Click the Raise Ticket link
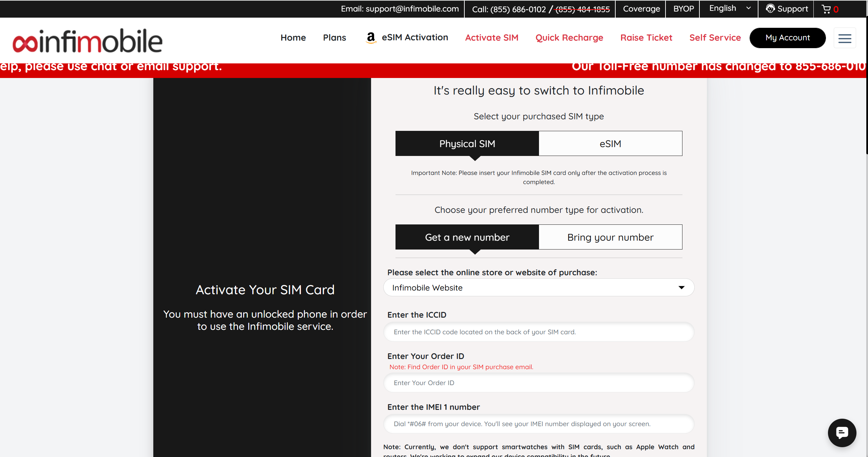868x457 pixels. [646, 38]
